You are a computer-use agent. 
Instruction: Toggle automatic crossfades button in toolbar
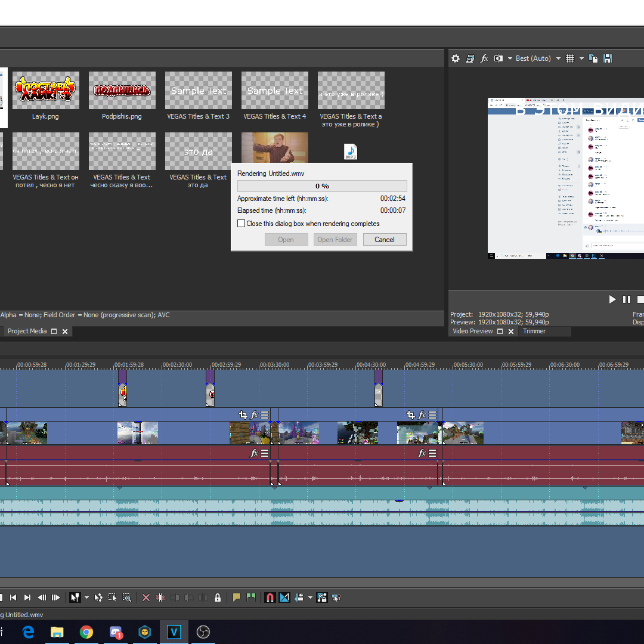point(284,597)
